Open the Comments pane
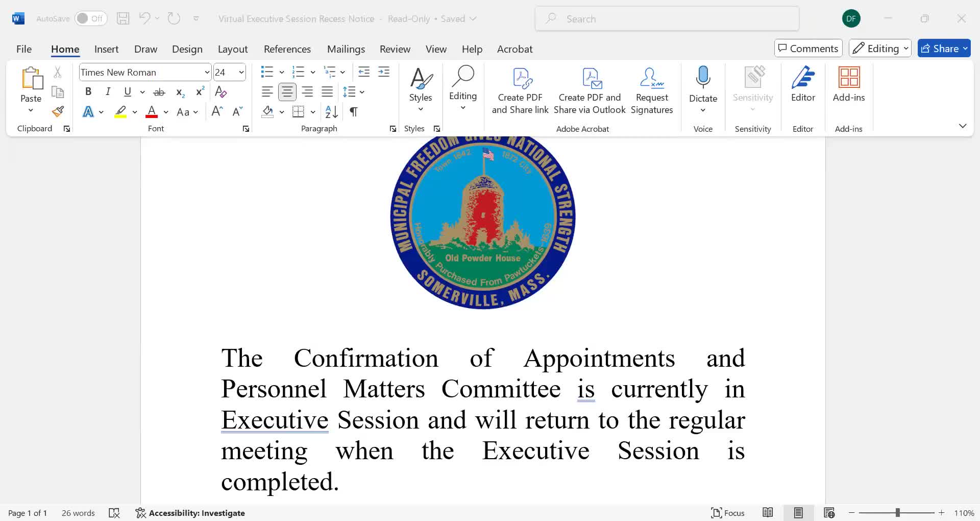Image resolution: width=980 pixels, height=521 pixels. (x=808, y=48)
